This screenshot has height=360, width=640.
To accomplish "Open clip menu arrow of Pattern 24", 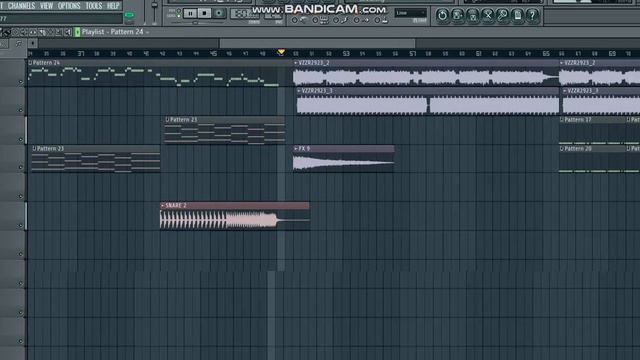I will 30,63.
